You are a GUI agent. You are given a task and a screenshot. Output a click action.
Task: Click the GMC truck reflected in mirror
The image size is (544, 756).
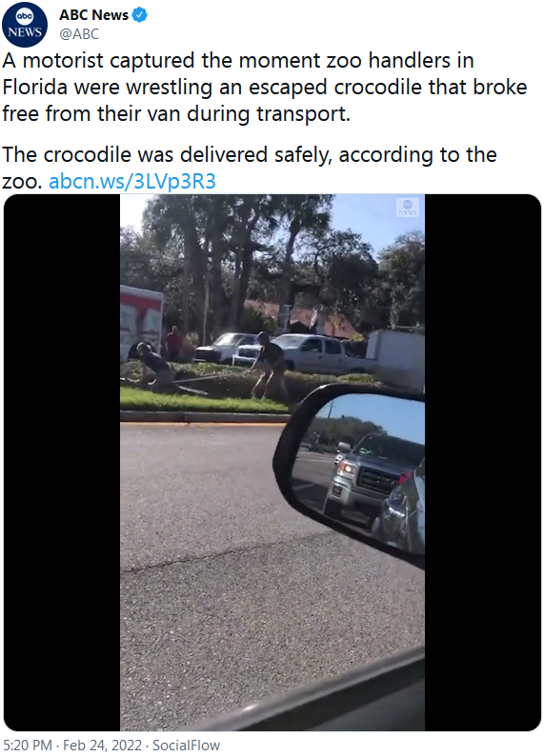(x=368, y=474)
